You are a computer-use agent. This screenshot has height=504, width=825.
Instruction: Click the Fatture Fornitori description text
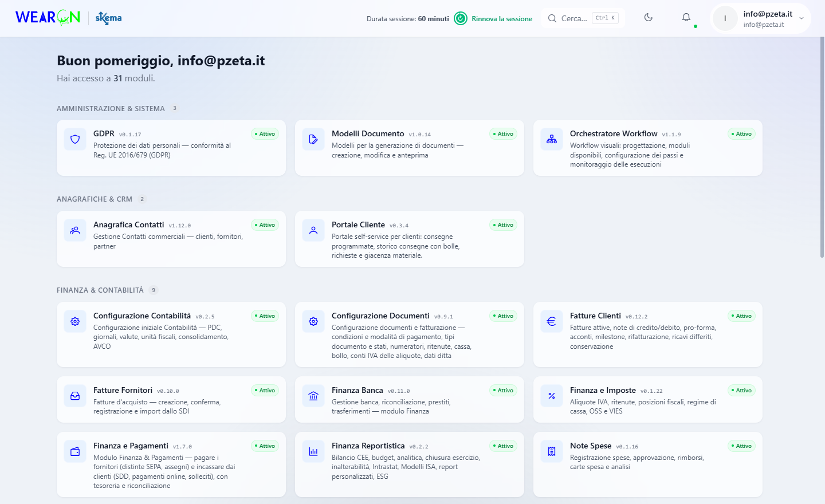point(157,407)
